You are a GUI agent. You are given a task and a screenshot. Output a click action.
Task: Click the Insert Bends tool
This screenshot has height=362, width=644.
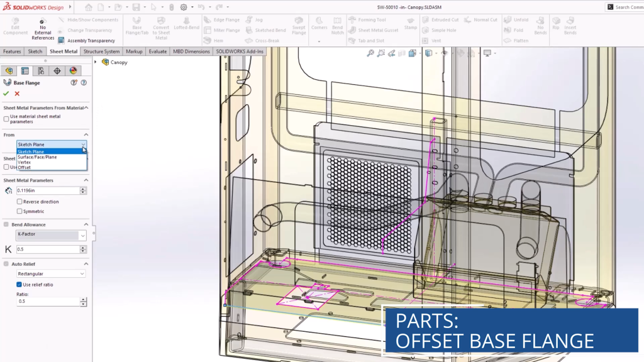click(x=570, y=26)
